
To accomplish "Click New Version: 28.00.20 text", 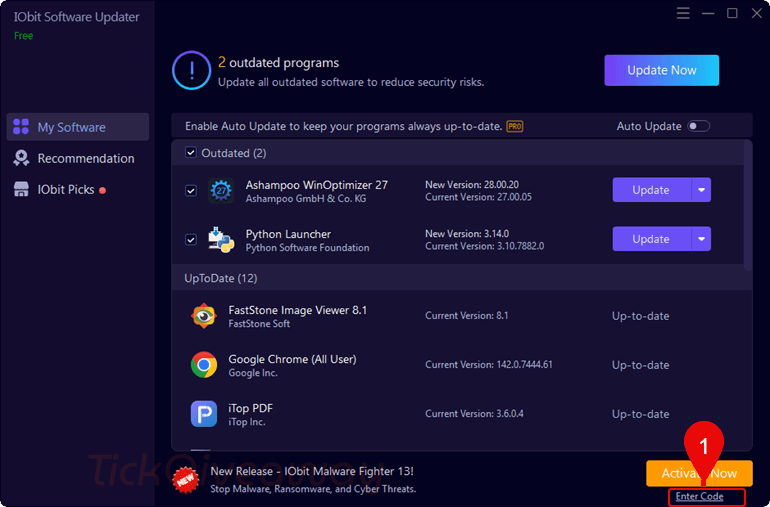I will click(x=472, y=185).
